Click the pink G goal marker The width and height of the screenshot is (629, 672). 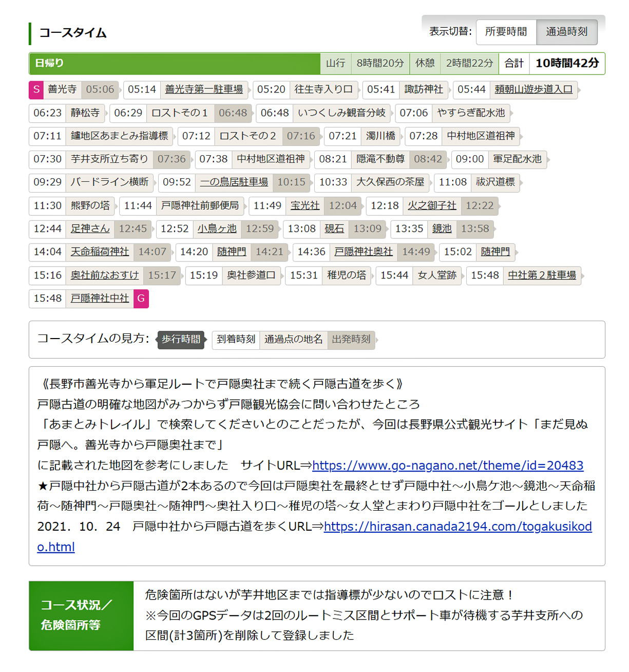pos(141,298)
